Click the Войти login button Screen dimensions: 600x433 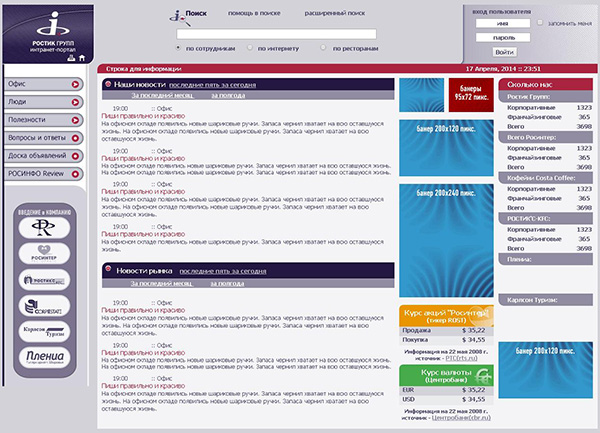pos(504,52)
